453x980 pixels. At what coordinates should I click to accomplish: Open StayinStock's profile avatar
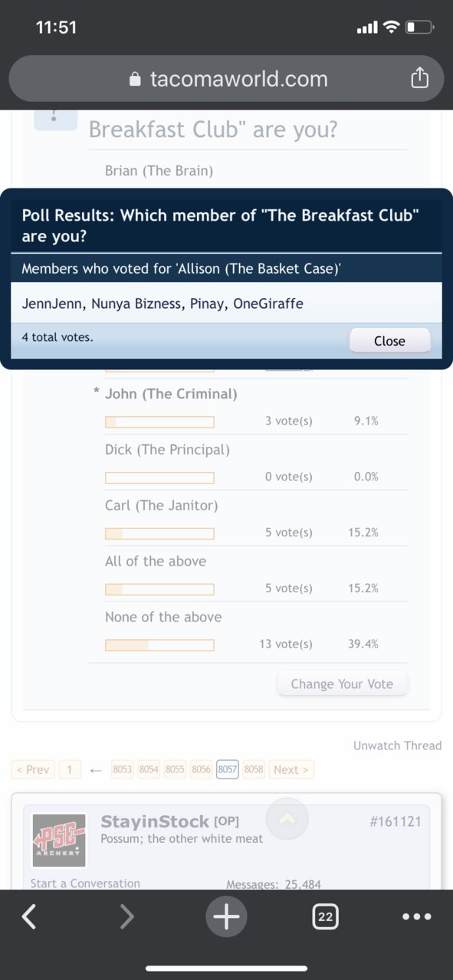[x=59, y=841]
